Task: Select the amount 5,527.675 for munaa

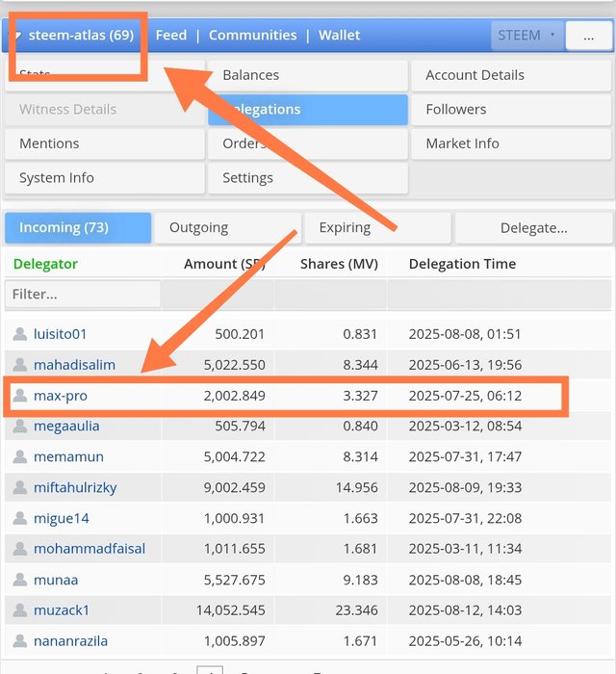Action: 235,580
